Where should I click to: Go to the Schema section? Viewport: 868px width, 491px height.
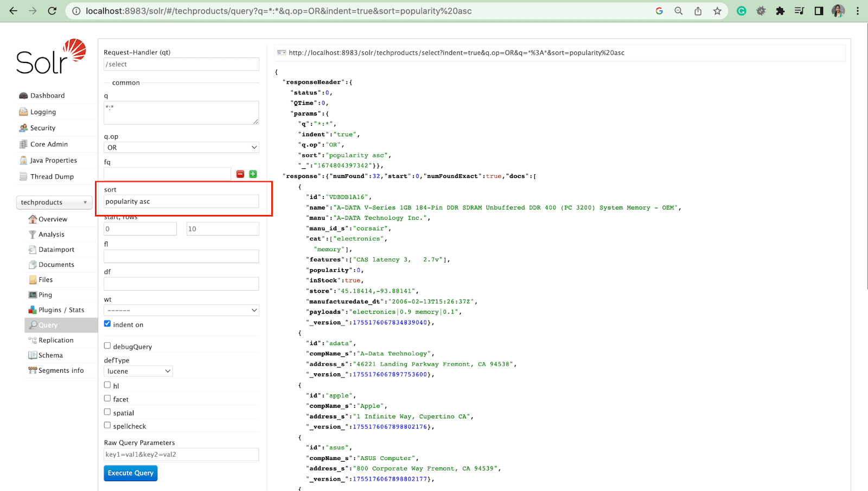pos(50,355)
